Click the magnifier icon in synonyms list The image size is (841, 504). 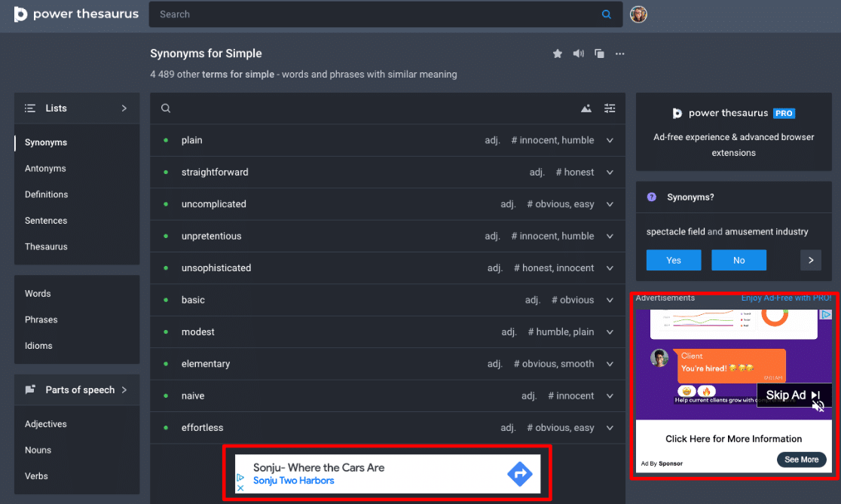tap(166, 108)
